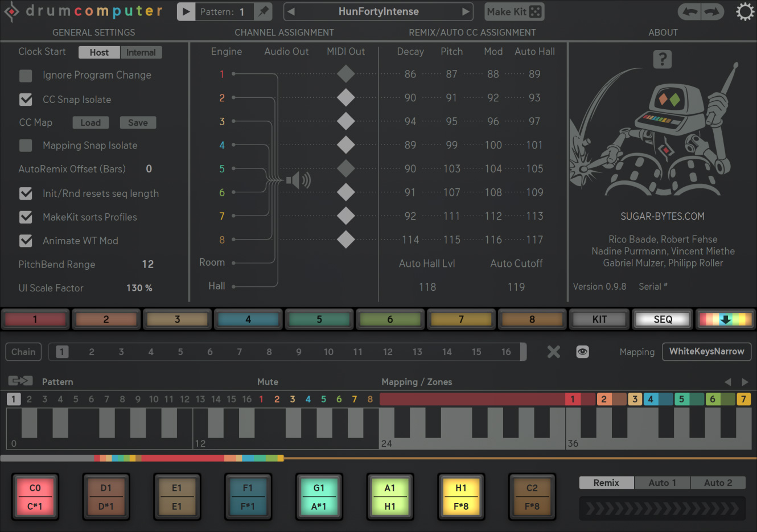This screenshot has width=757, height=532.
Task: Click the play button beside Pattern
Action: (186, 11)
